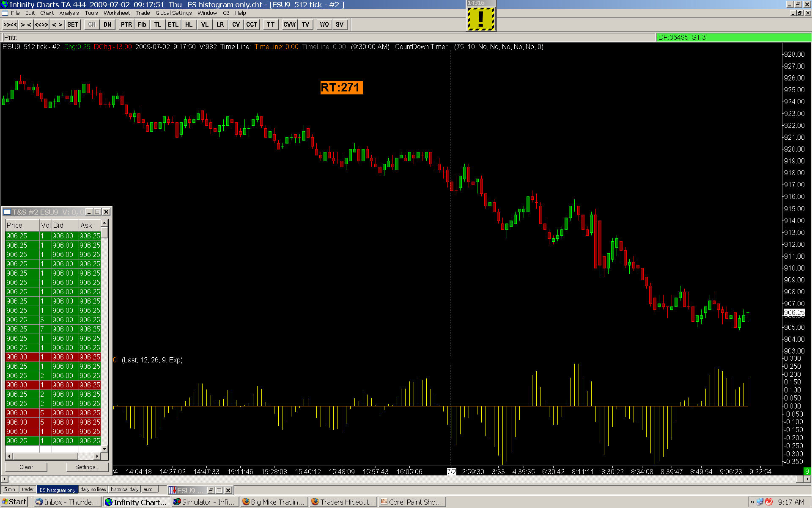Select the ETL extended trend line tool

[x=173, y=25]
